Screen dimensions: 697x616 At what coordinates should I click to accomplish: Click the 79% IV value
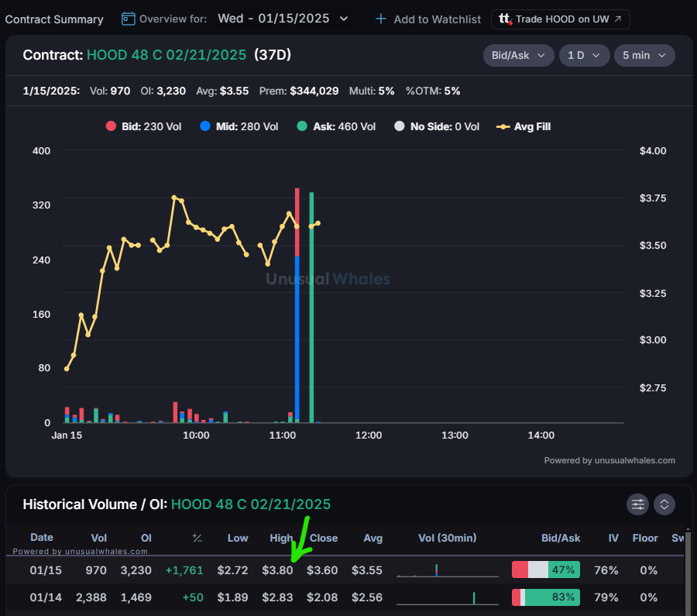point(606,597)
